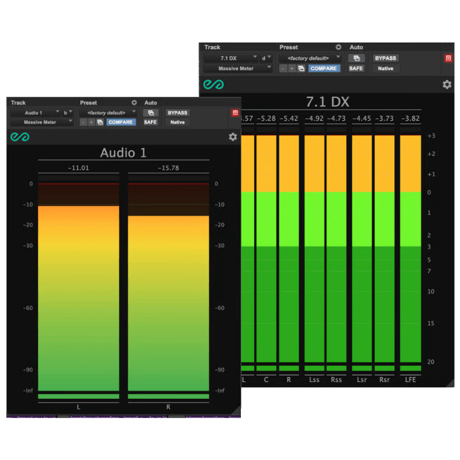The width and height of the screenshot is (460, 460).
Task: Click copy settings icon in 7.1 DX window
Action: coord(301,68)
